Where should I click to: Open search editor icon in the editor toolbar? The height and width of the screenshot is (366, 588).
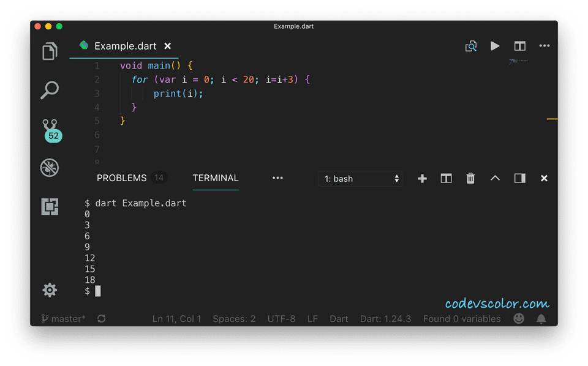click(470, 46)
